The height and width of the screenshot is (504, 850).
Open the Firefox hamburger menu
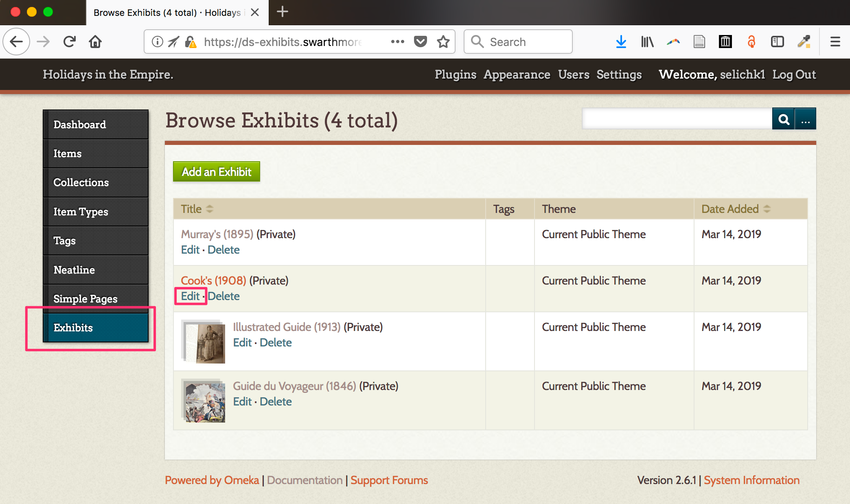(x=835, y=42)
